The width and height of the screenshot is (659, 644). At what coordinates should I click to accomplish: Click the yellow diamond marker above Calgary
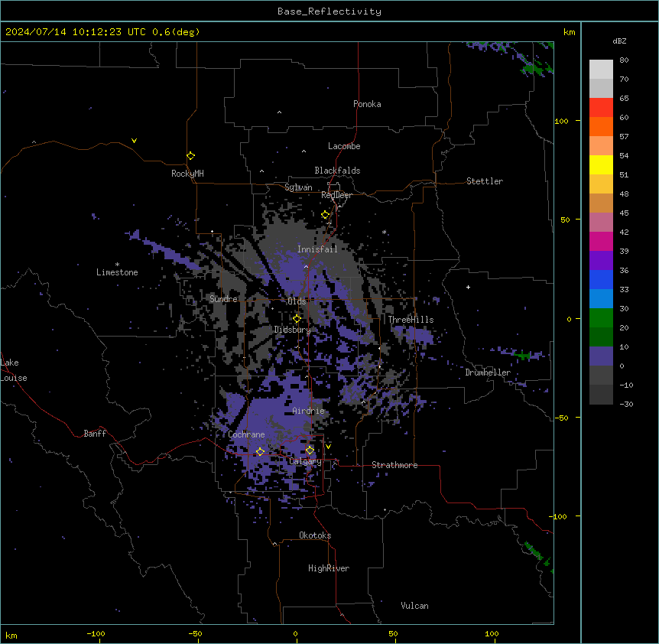pos(310,450)
